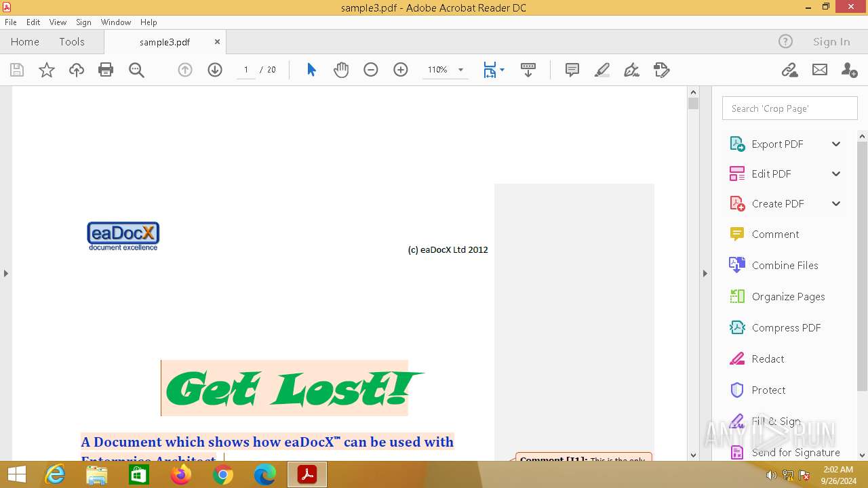Open Export PDF tool
868x488 pixels.
click(x=777, y=144)
